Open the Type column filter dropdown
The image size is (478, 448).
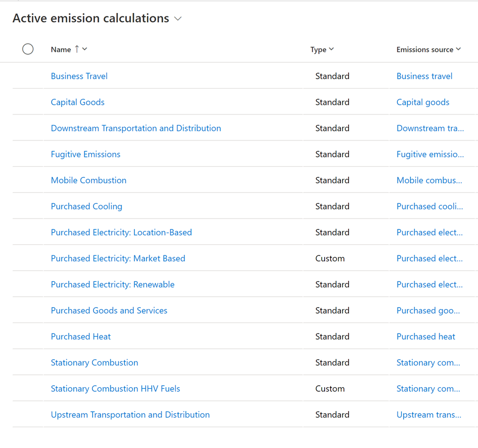pos(332,49)
